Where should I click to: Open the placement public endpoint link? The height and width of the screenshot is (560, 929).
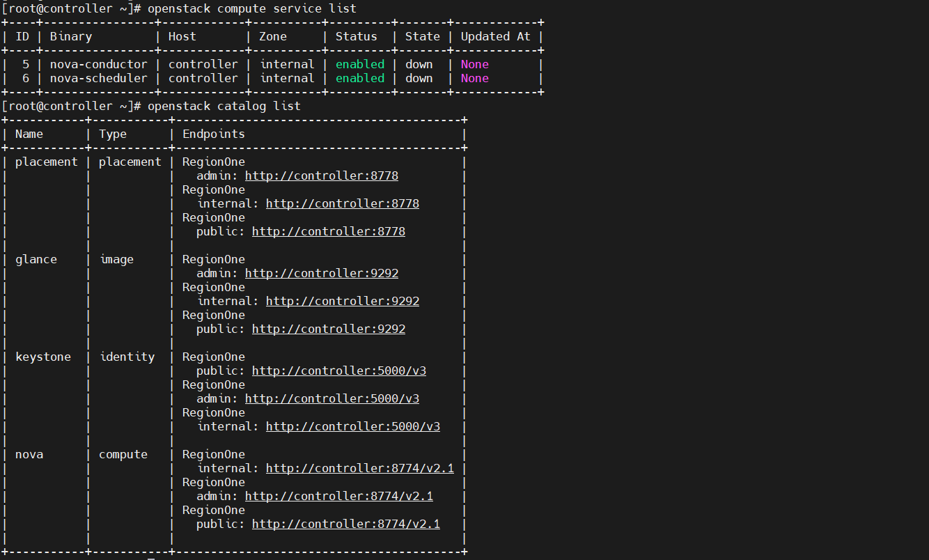[328, 231]
